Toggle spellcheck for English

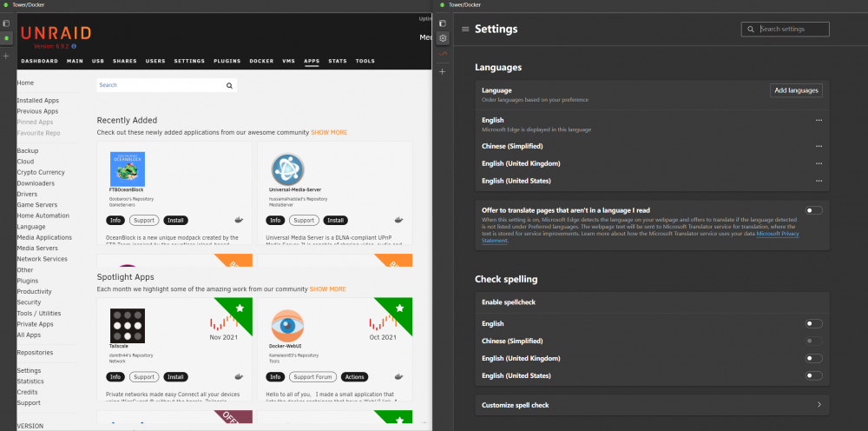(x=814, y=323)
